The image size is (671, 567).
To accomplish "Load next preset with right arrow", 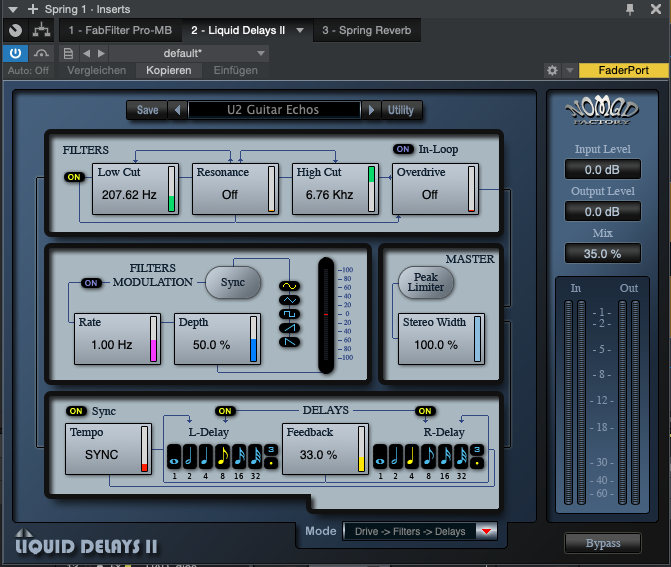I will [x=371, y=110].
